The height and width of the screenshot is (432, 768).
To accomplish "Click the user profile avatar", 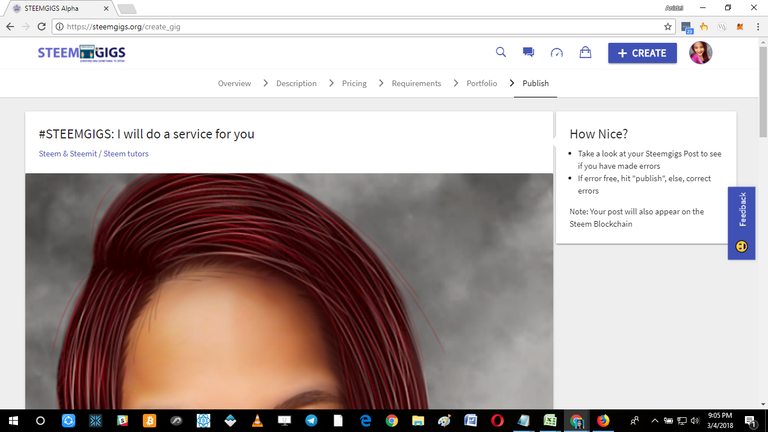I will (700, 52).
